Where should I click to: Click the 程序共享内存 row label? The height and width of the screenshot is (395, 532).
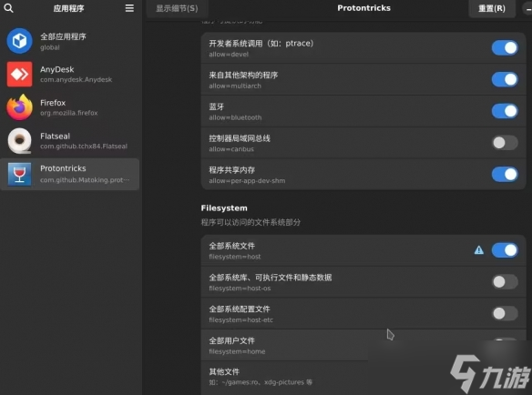click(231, 170)
